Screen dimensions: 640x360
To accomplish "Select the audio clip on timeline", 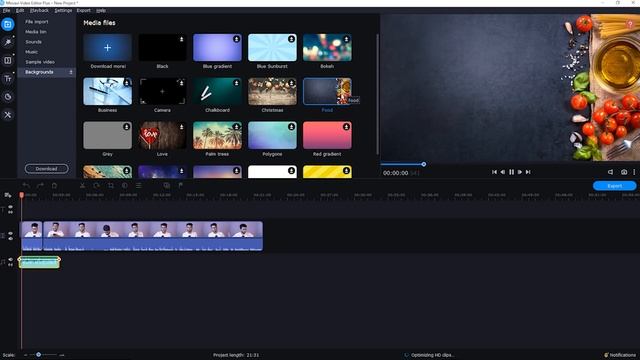I will coord(39,262).
